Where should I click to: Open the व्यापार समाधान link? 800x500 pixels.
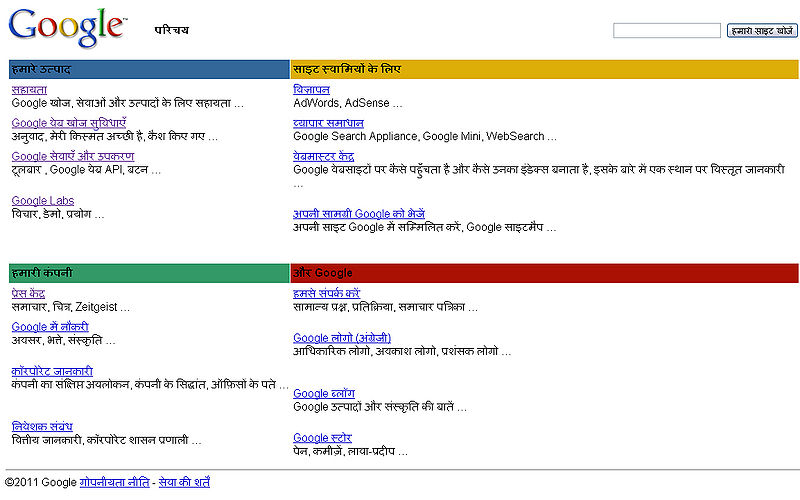point(328,123)
